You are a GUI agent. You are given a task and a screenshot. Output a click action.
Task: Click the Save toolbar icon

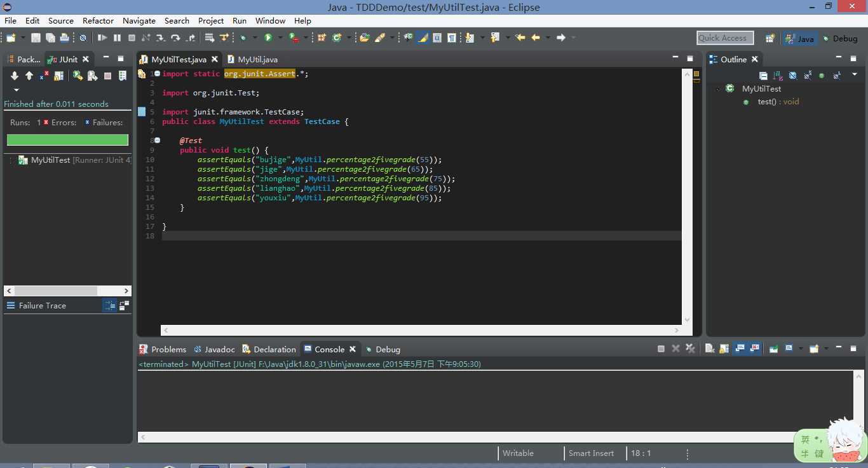36,38
